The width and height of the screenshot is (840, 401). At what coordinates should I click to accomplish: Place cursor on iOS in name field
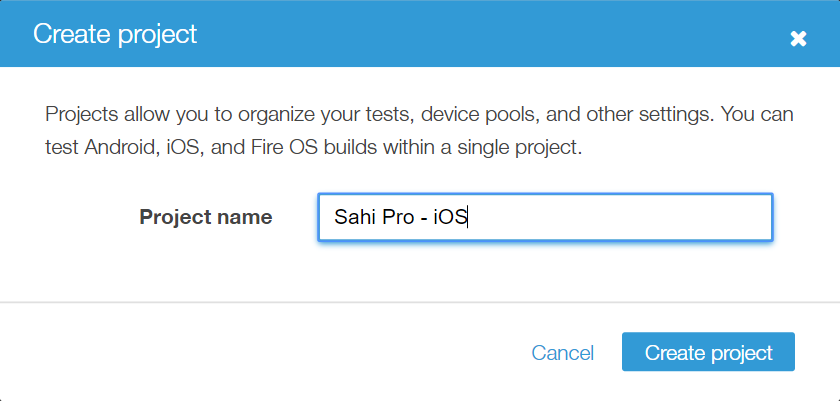pyautogui.click(x=450, y=217)
